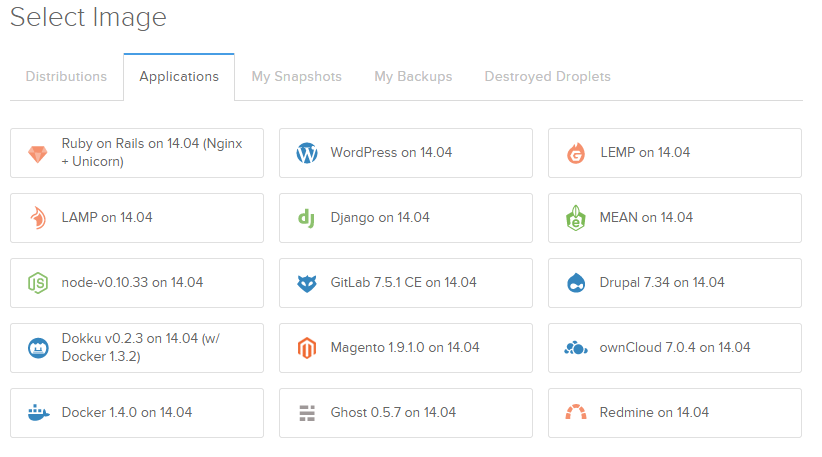
Task: Click the Docker whale icon
Action: coord(38,413)
